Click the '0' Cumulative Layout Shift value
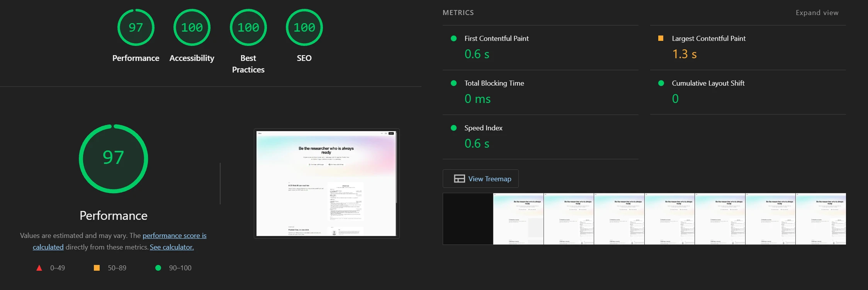The image size is (868, 290). pyautogui.click(x=675, y=99)
